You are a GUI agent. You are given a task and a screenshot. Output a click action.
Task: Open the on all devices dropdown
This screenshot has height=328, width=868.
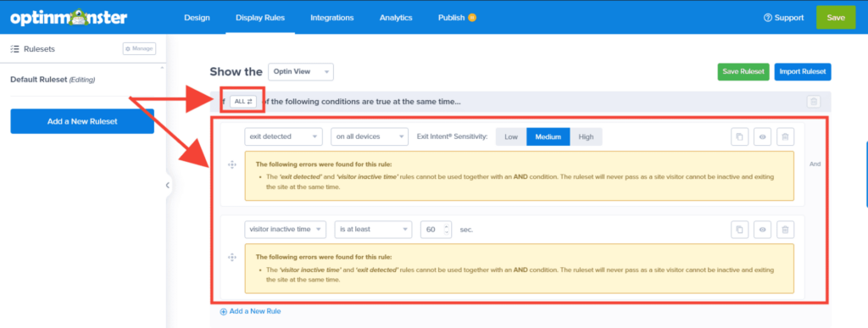[370, 136]
